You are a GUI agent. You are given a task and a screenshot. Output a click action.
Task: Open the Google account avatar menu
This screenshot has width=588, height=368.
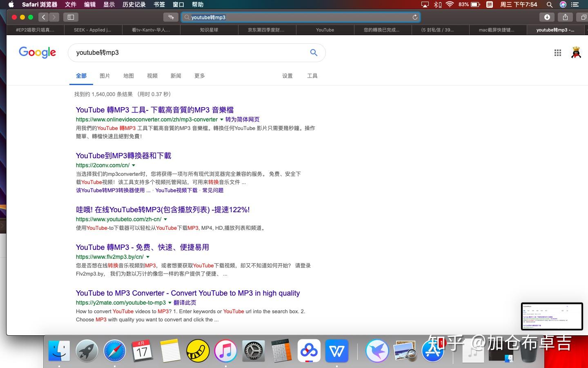[x=576, y=53]
